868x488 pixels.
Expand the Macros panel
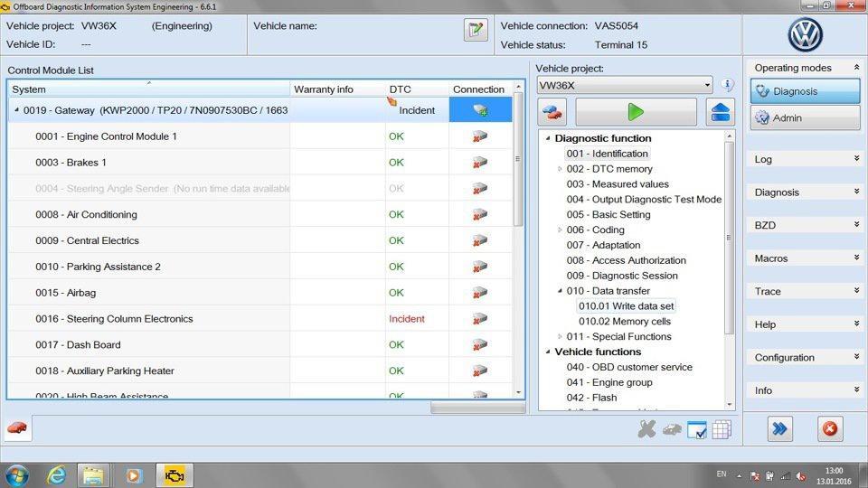(856, 258)
